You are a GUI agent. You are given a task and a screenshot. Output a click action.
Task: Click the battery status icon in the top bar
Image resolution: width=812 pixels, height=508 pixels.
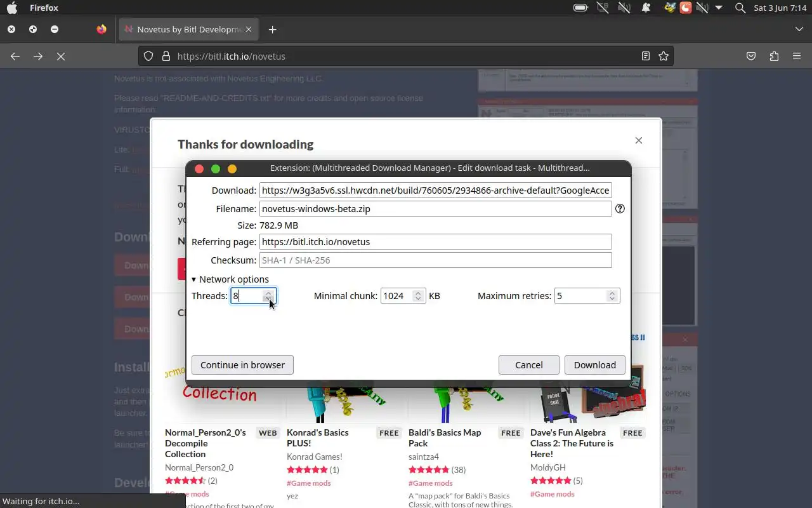[x=580, y=8]
